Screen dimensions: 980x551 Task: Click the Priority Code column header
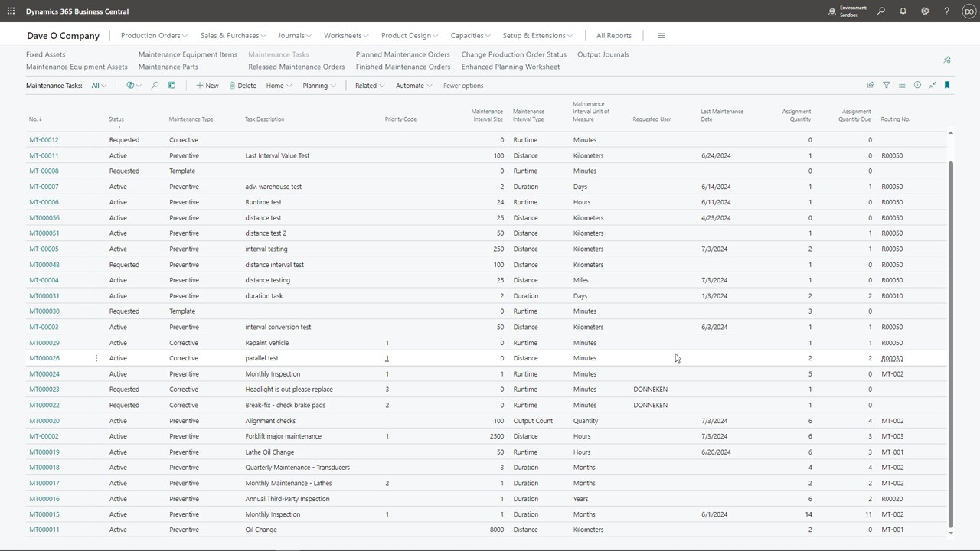click(x=400, y=119)
